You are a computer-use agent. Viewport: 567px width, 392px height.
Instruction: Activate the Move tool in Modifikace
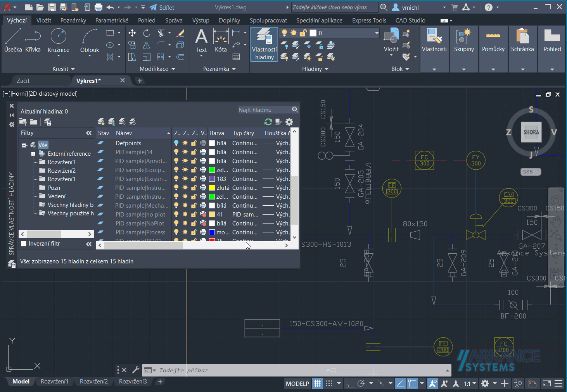tap(132, 33)
